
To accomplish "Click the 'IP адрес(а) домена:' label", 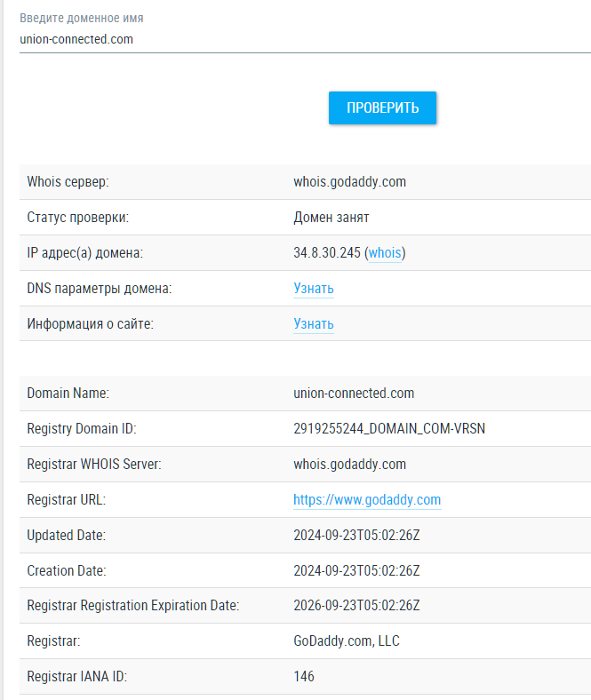I will 85,252.
